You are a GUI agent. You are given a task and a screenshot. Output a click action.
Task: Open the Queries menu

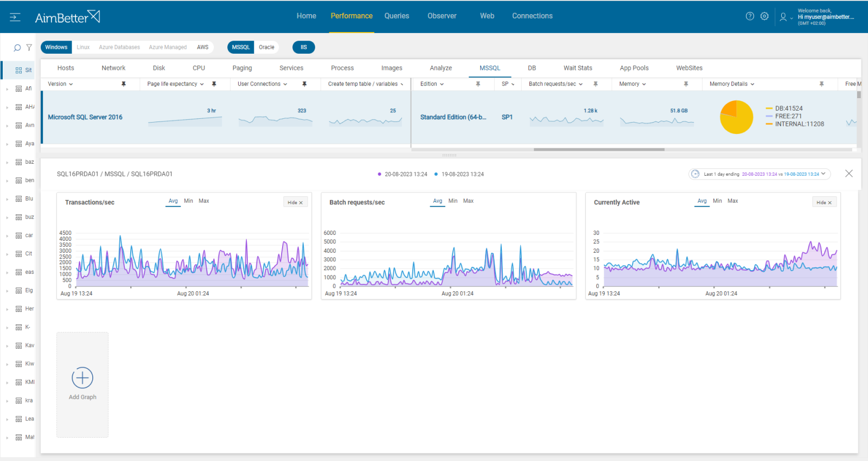(x=397, y=16)
